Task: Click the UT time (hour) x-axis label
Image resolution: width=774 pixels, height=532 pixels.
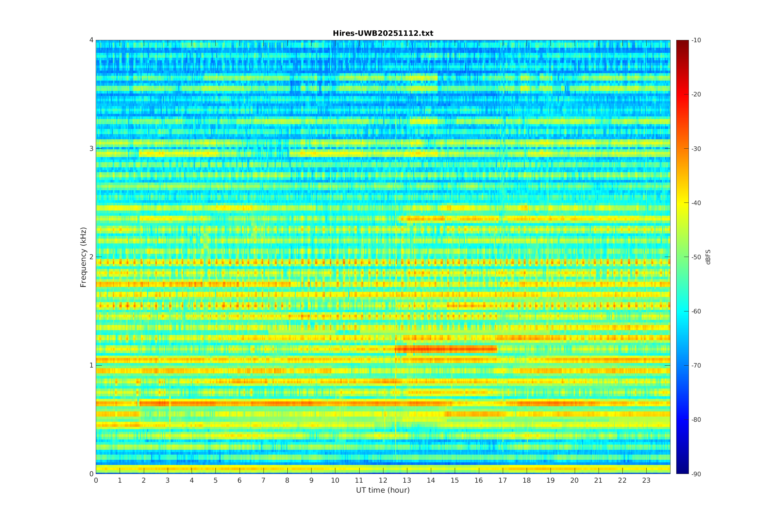Action: pyautogui.click(x=383, y=490)
